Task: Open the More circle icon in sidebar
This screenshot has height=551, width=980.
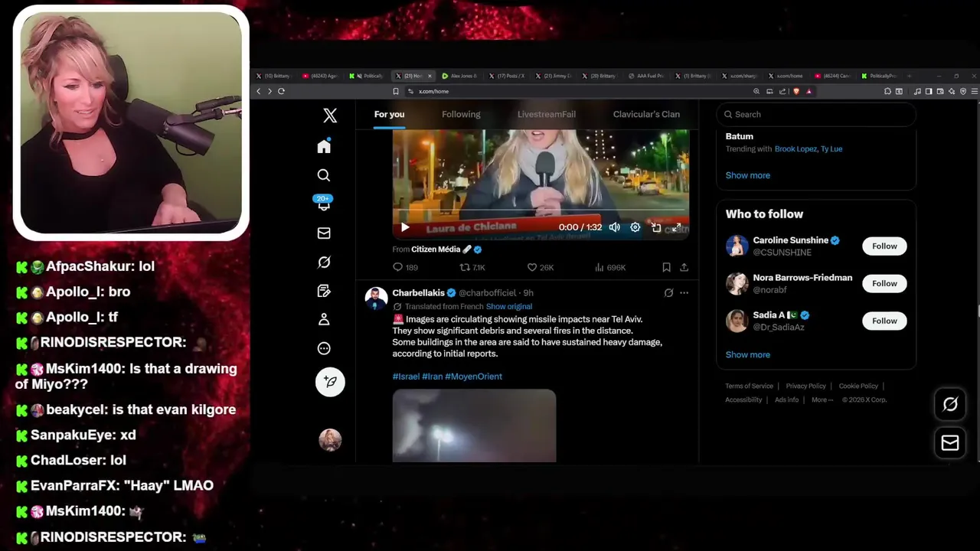Action: click(324, 348)
